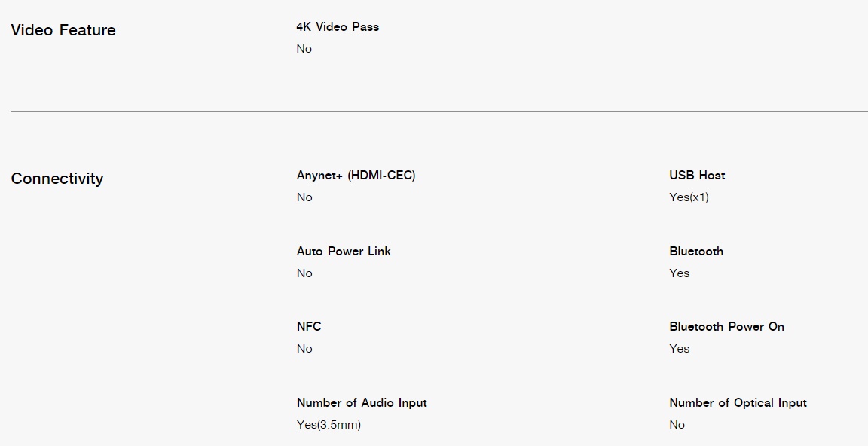
Task: Select the Number of Audio Input label
Action: 362,403
